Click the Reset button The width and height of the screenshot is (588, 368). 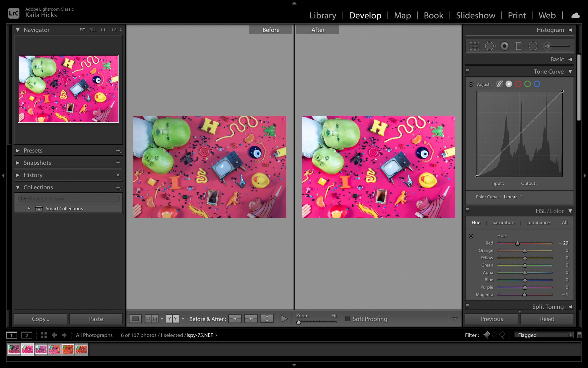pos(547,319)
